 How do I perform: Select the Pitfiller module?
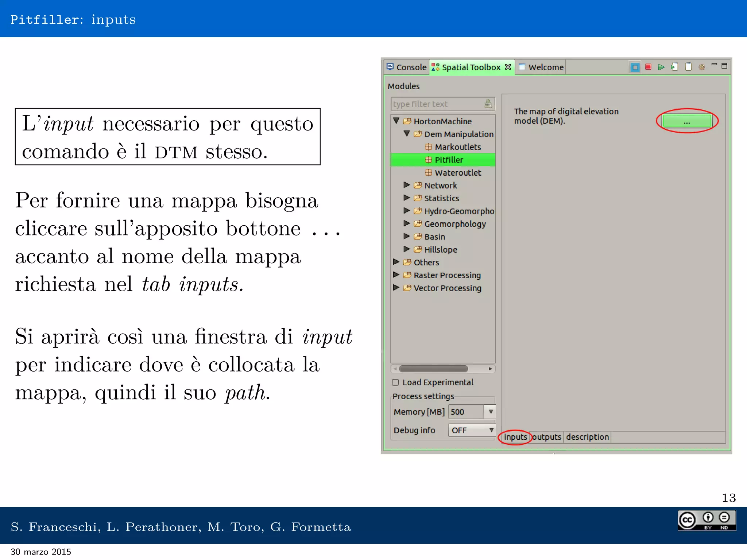pos(449,160)
